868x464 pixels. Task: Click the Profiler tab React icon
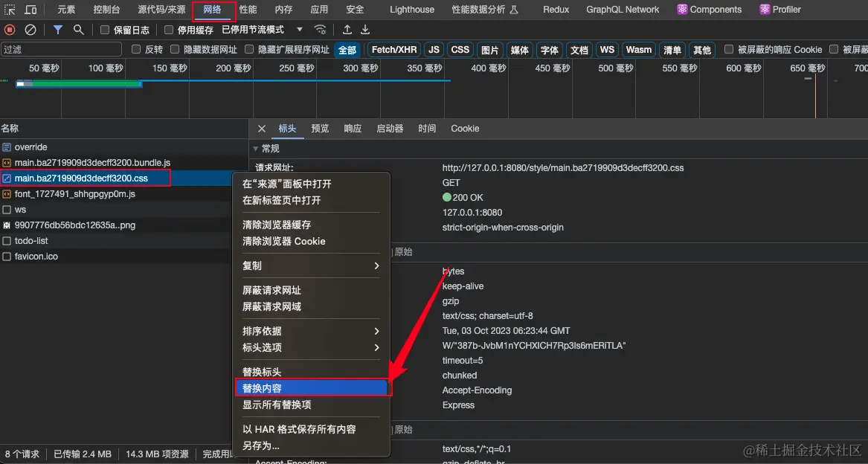pyautogui.click(x=765, y=10)
